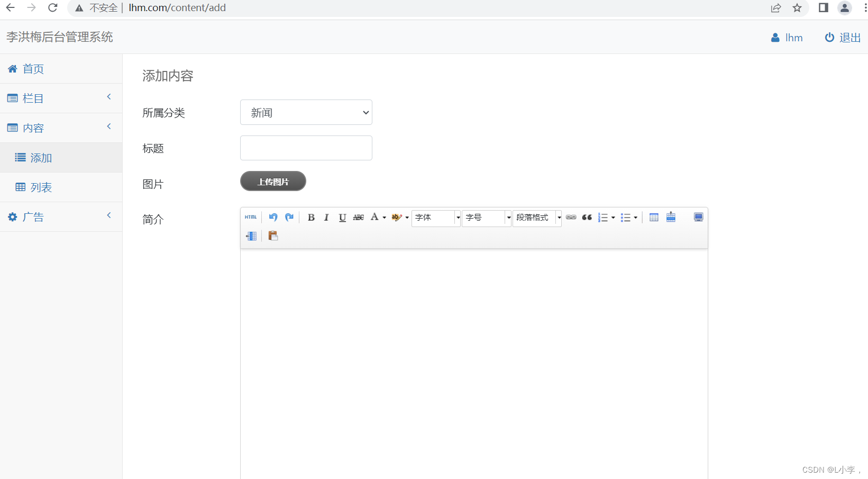Toggle strikethrough formatting
Screen dimensions: 868x479
(358, 217)
